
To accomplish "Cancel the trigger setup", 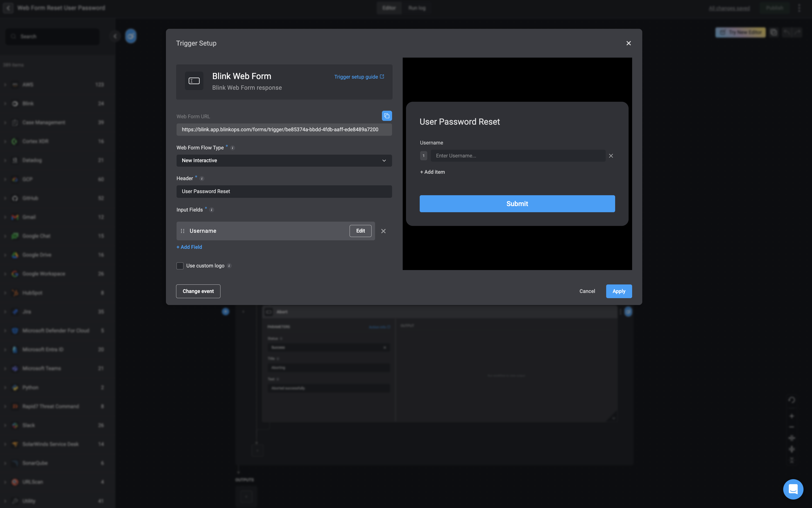I will click(x=587, y=291).
